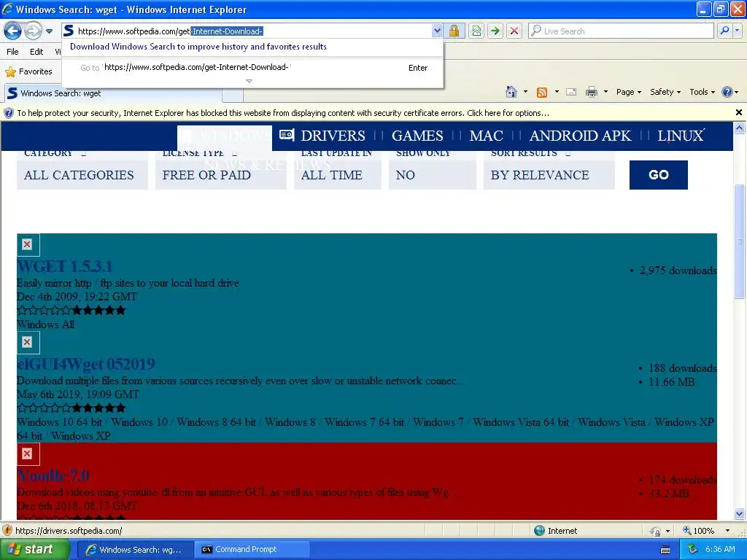Click the Print icon
The image size is (747, 560).
591,92
